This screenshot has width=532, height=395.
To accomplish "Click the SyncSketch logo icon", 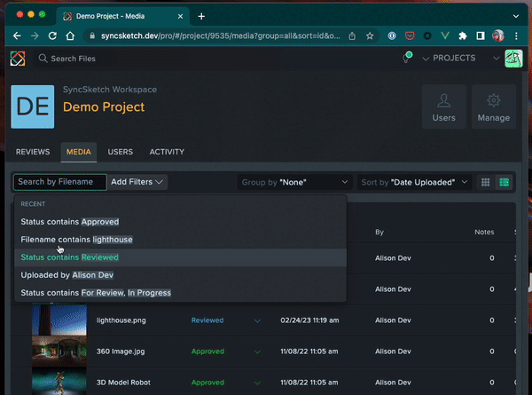I will [18, 59].
